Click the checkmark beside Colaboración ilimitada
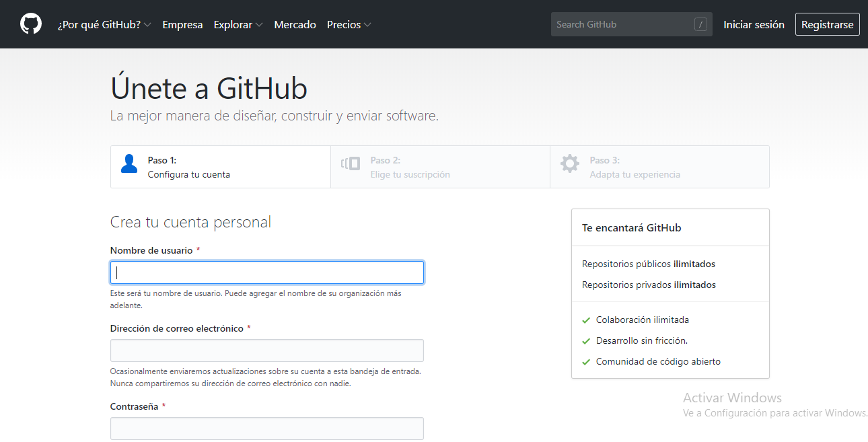 point(586,320)
